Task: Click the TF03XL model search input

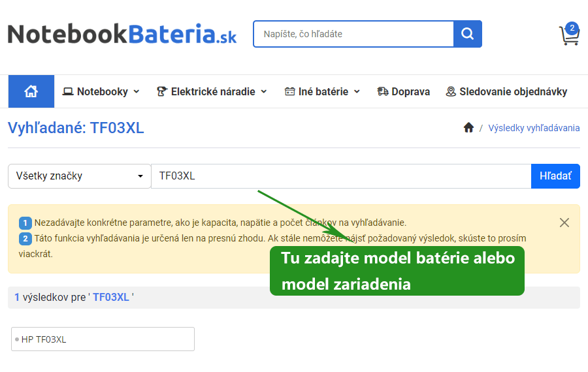Action: pos(340,176)
